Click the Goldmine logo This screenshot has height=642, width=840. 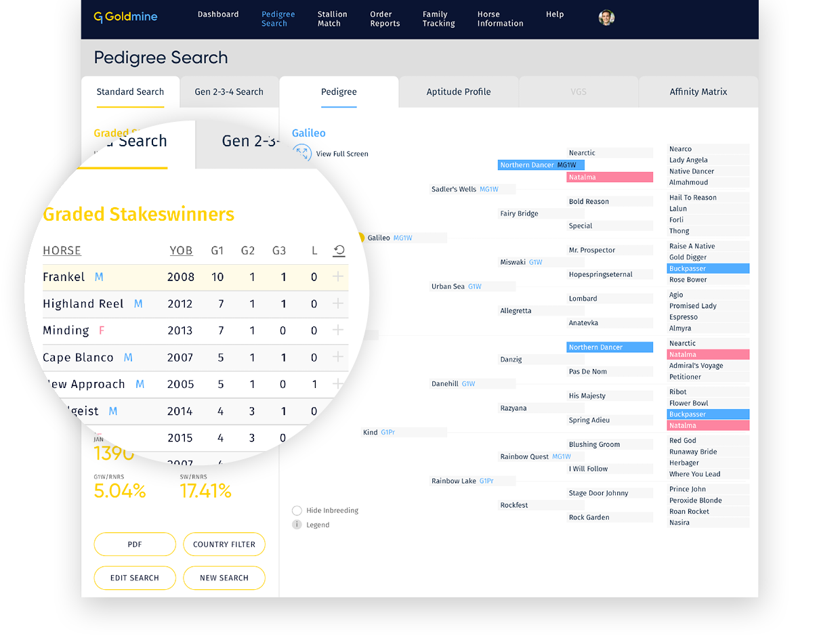125,17
